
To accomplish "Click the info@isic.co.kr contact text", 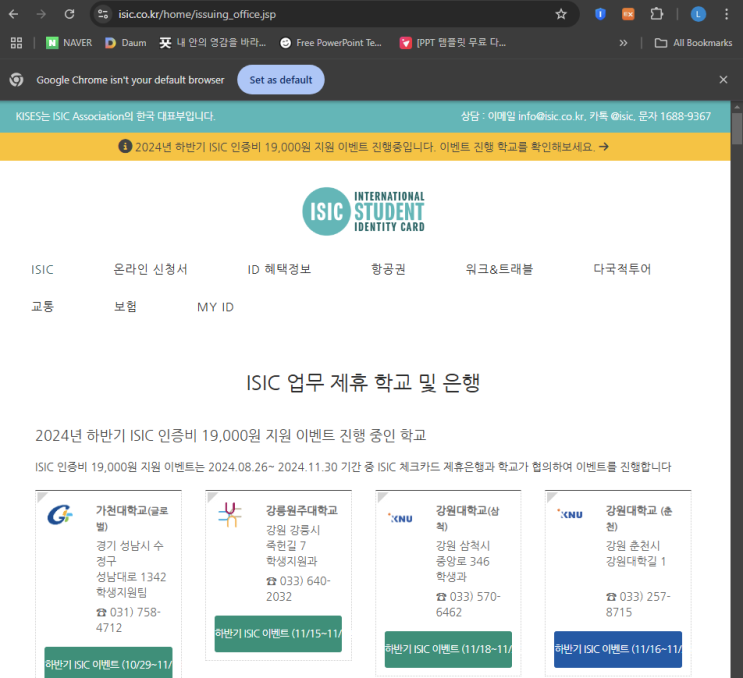I will 551,116.
